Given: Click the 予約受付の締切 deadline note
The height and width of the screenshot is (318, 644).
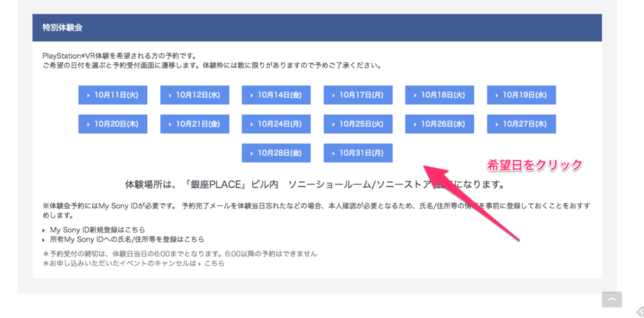Looking at the screenshot, I should 180,254.
